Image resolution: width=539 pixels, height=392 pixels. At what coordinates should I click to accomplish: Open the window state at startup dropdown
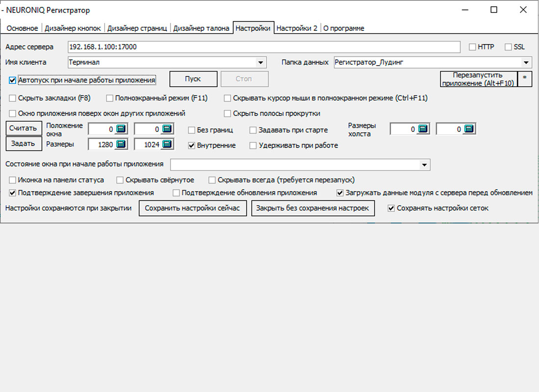pyautogui.click(x=424, y=165)
